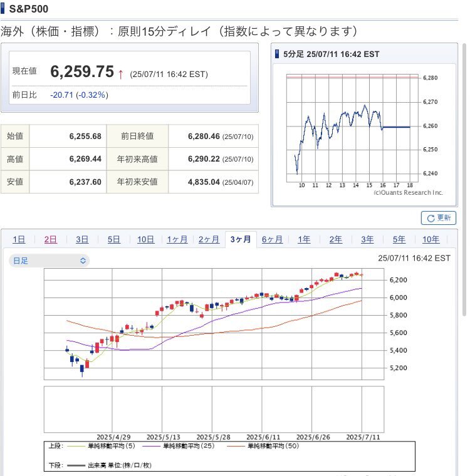Switch to the 10年 chart tab
This screenshot has height=476, width=470.
click(x=431, y=239)
